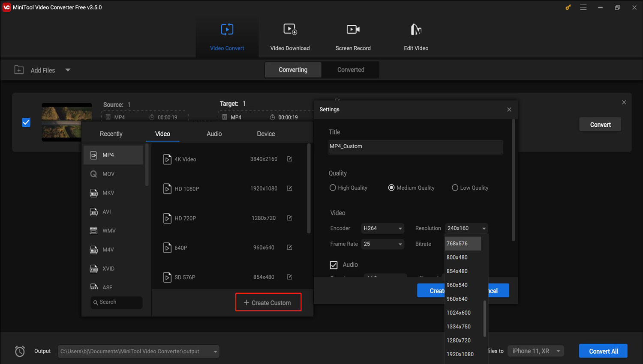Click the 4K Video file icon
Screen dimensions: 643x364
[168, 159]
